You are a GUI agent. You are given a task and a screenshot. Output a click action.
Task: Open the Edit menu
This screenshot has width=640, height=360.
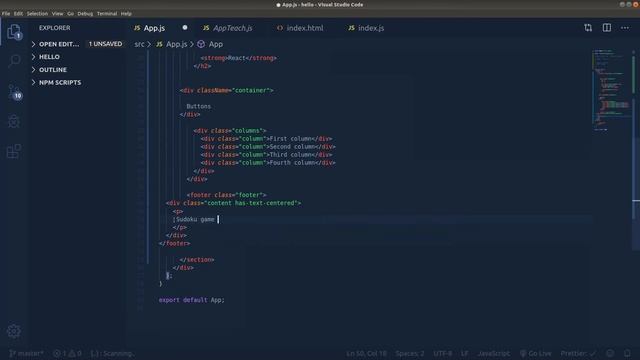tap(18, 13)
